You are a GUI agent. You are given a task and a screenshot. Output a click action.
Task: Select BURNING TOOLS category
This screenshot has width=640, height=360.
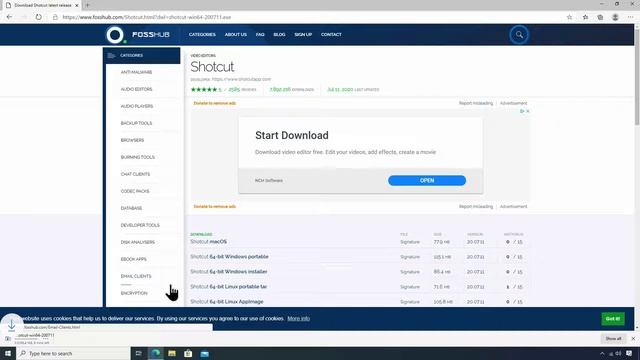138,157
